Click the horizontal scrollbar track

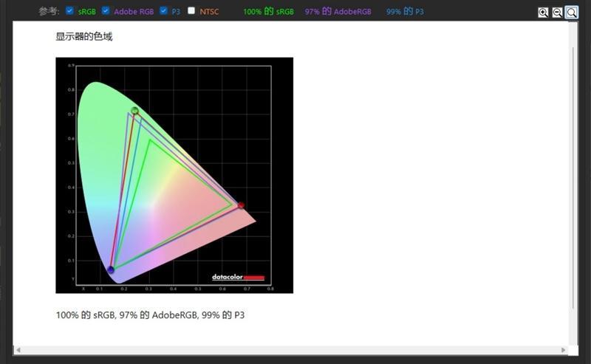point(295,349)
